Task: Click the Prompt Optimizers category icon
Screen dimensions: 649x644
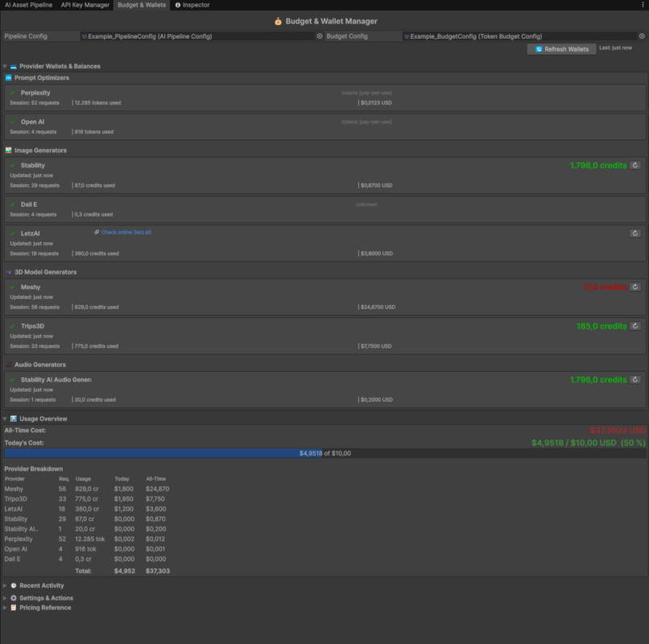Action: 8,78
